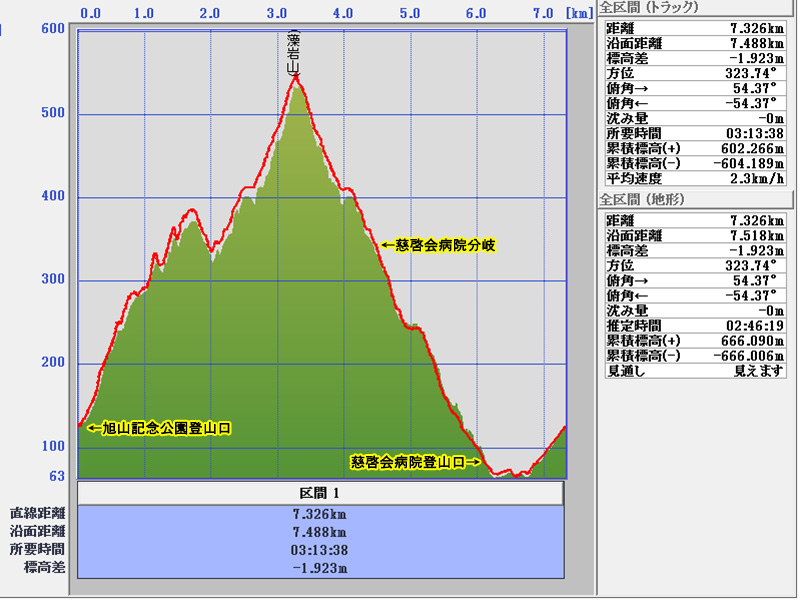Click the 藻岩山 peak label on the chart

coord(292,53)
